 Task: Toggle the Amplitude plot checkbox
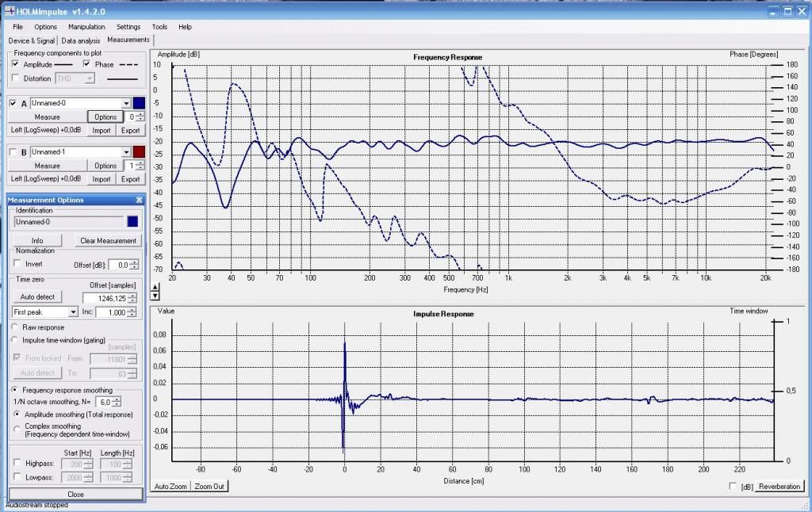pos(16,63)
